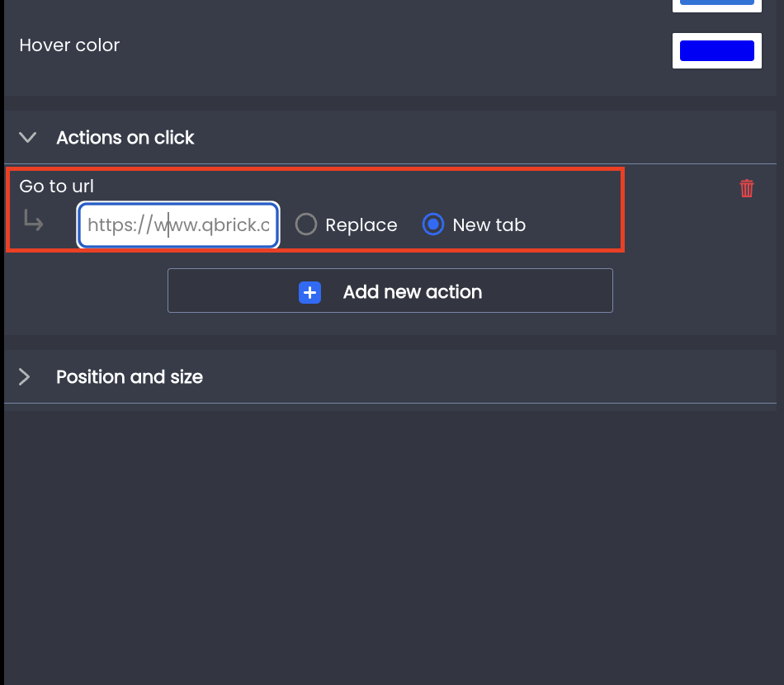784x685 pixels.
Task: Click the Go to url label
Action: (56, 186)
